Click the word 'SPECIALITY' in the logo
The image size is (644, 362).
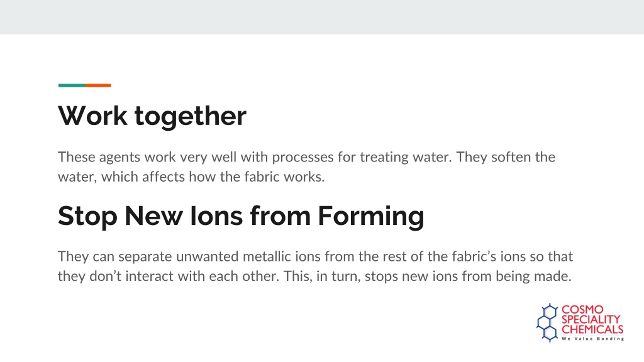pyautogui.click(x=591, y=320)
